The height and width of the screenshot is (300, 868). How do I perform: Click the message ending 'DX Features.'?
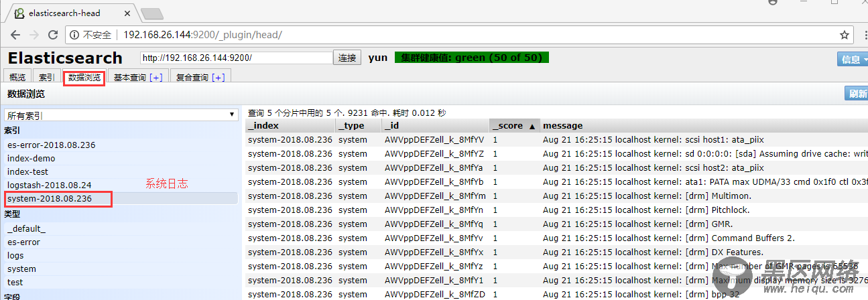[653, 252]
